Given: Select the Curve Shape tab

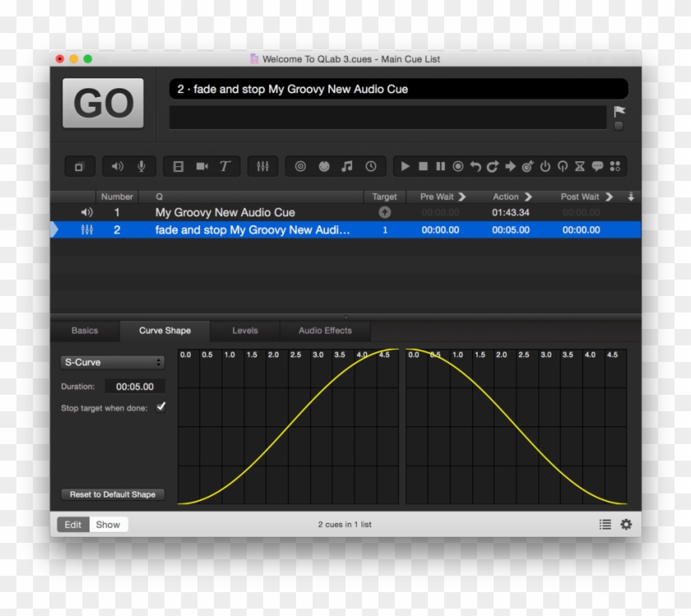Looking at the screenshot, I should 165,331.
